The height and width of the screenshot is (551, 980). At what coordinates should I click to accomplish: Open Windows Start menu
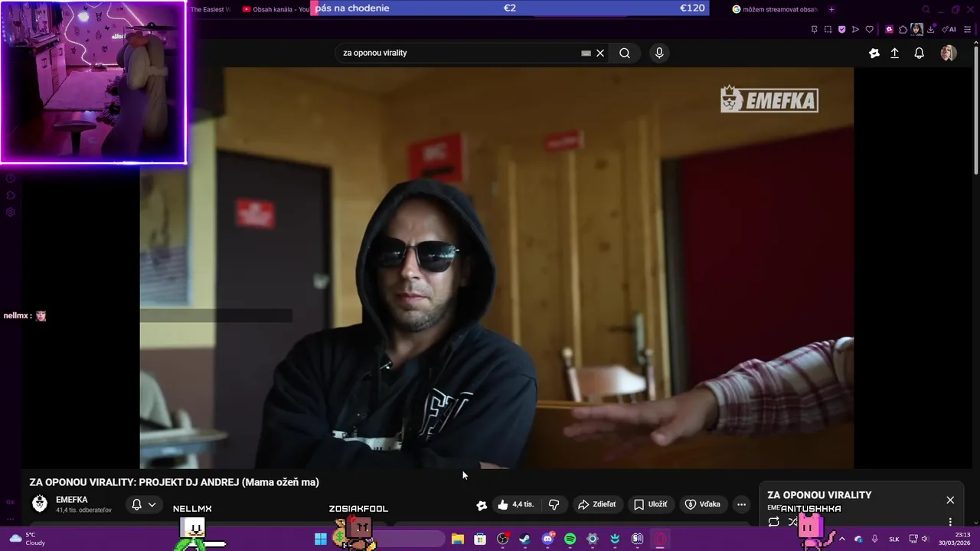pos(321,539)
